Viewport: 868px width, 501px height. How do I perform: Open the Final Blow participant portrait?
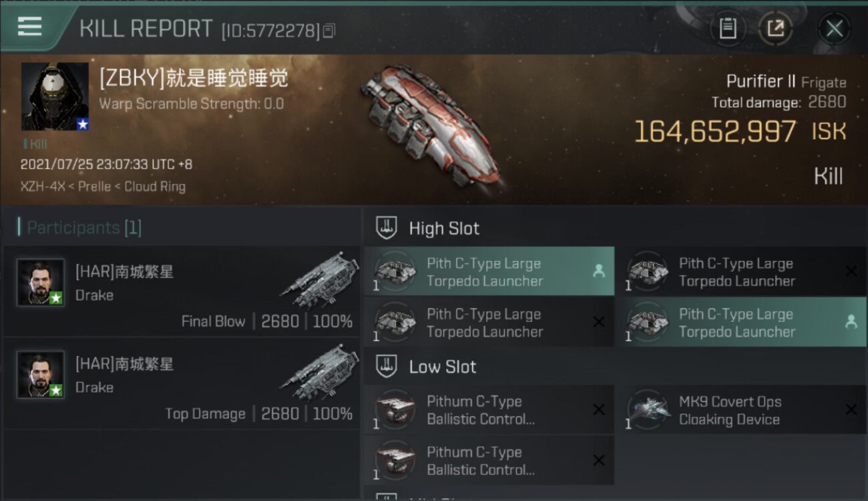pos(41,283)
